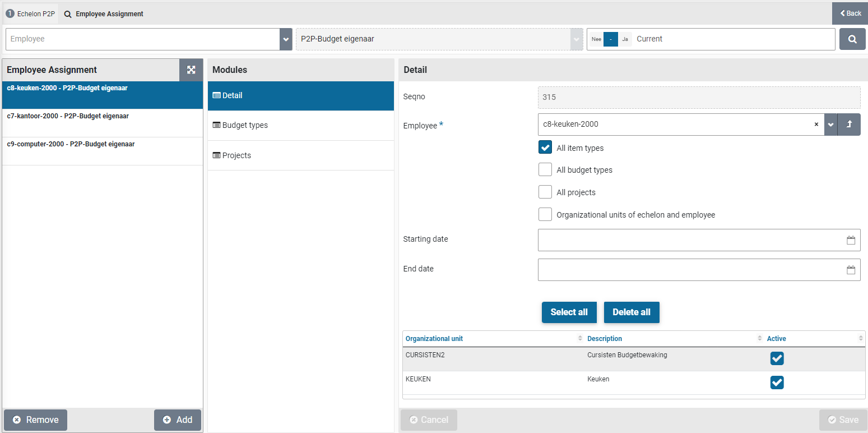Image resolution: width=868 pixels, height=433 pixels.
Task: Clear the c8-keuken-2000 employee selection
Action: click(816, 125)
